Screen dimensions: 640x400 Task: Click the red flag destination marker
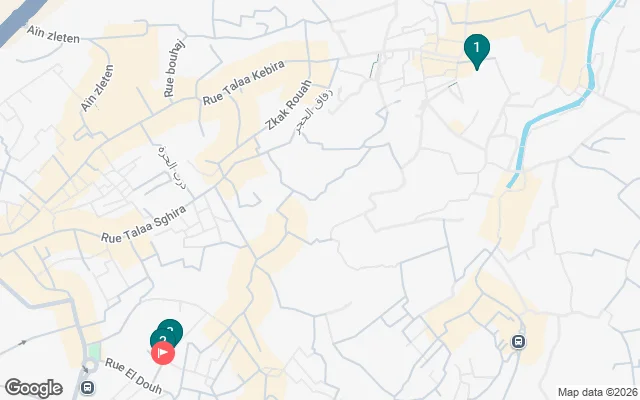[x=163, y=353]
